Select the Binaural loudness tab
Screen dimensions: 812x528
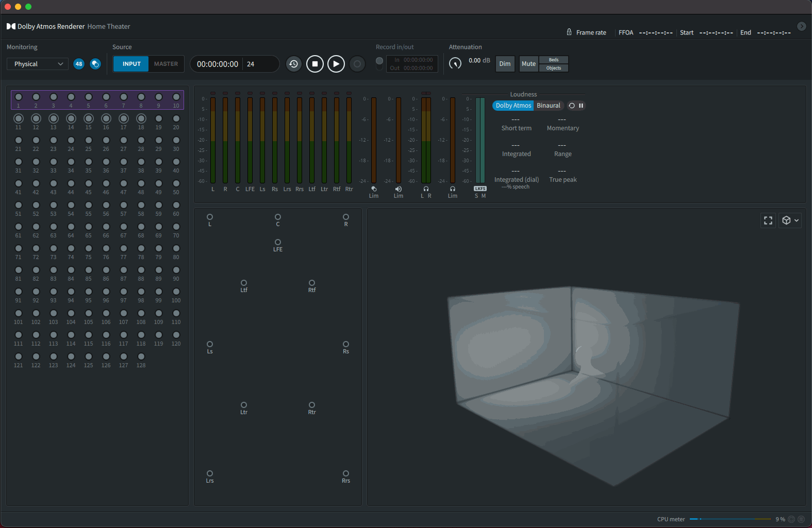(x=549, y=106)
